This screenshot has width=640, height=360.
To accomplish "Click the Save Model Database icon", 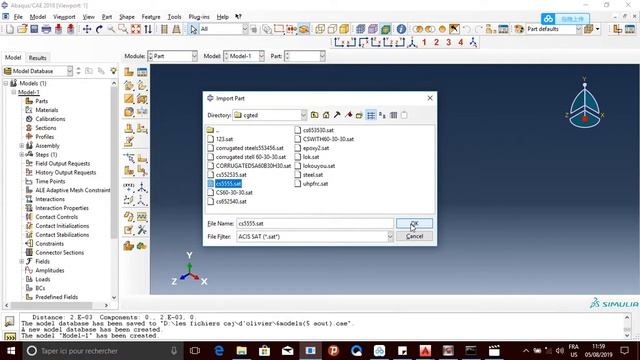I will (x=34, y=29).
